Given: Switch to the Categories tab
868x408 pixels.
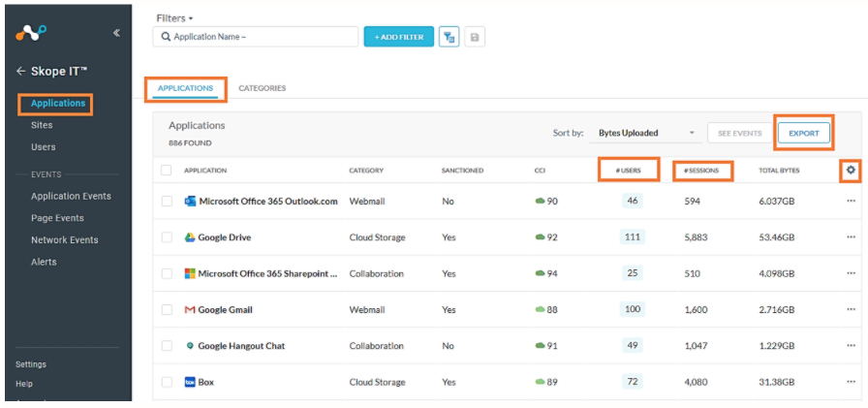Looking at the screenshot, I should point(262,88).
